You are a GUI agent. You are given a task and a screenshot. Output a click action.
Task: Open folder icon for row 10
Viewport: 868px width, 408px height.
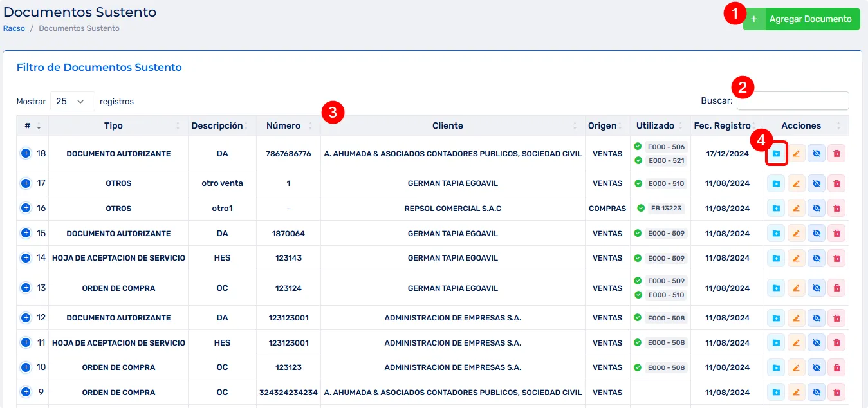[776, 367]
